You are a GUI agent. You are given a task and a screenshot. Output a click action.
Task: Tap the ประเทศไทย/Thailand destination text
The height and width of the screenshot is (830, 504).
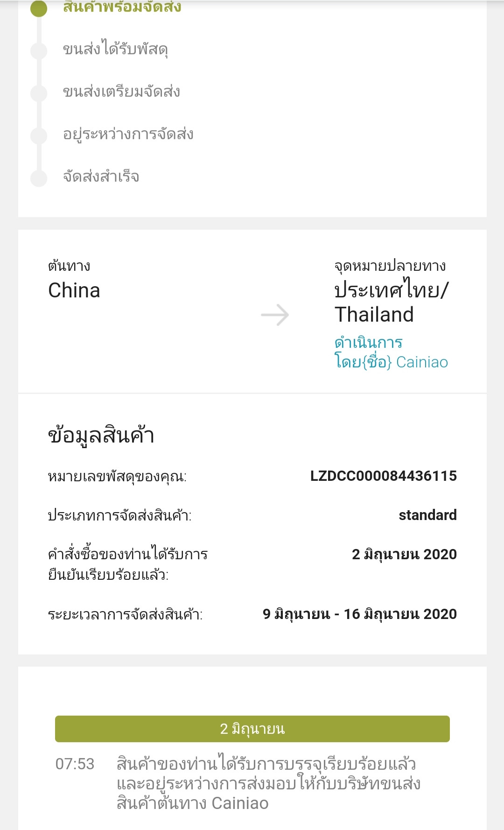click(391, 302)
